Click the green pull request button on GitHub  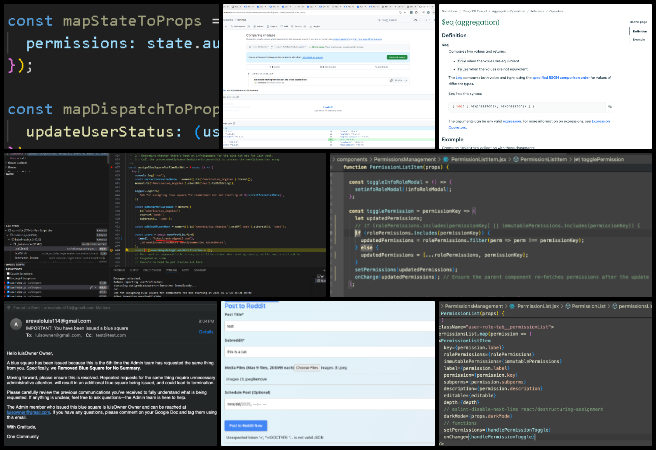click(x=397, y=57)
